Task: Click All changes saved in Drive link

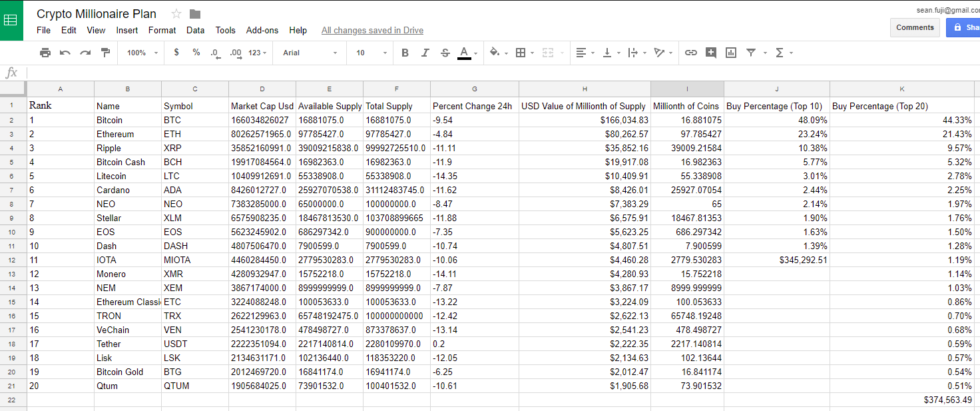Action: tap(372, 30)
